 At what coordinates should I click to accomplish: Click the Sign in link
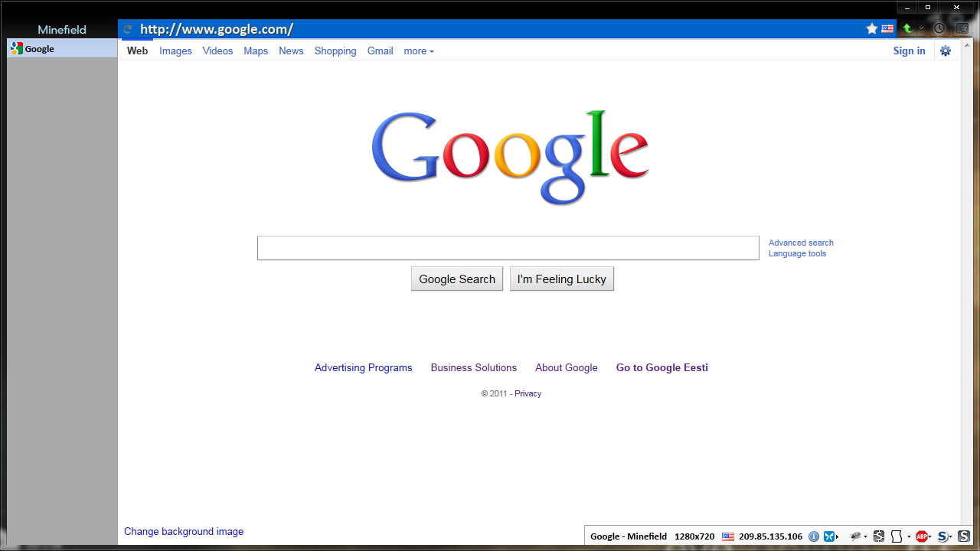coord(909,51)
